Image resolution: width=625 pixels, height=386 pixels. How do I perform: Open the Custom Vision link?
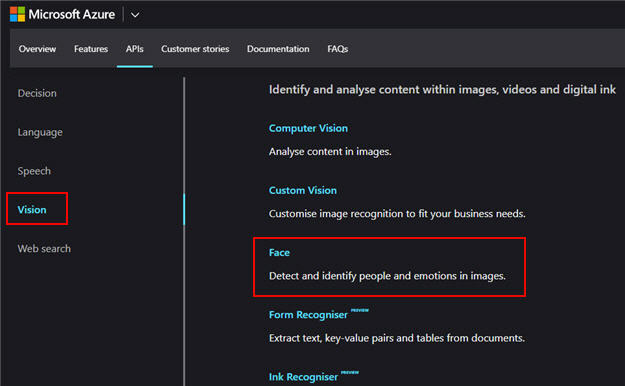pos(303,190)
